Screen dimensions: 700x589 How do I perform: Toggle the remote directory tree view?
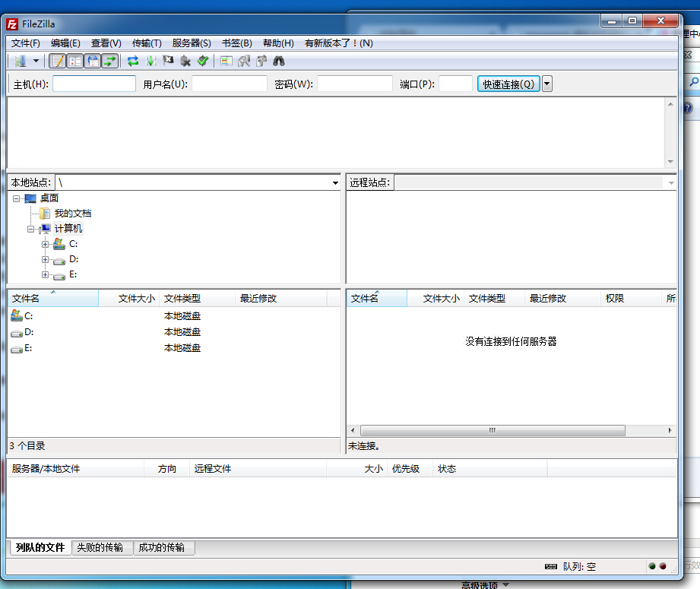pyautogui.click(x=93, y=61)
